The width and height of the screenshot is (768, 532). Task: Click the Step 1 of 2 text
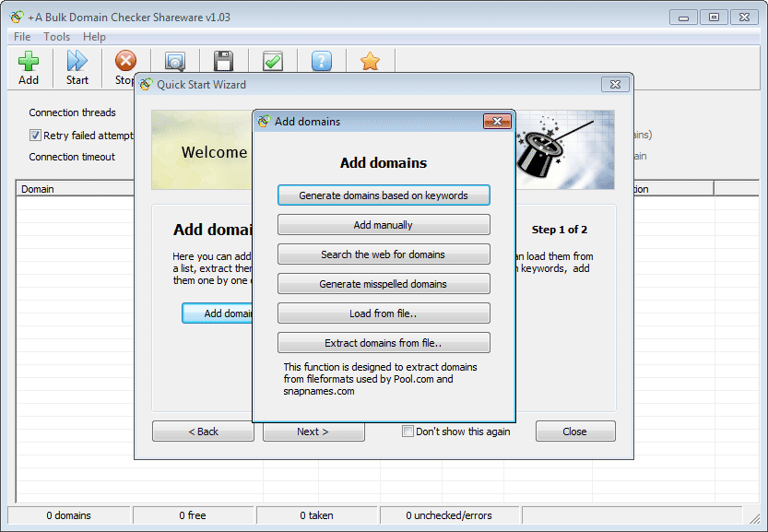pos(560,230)
